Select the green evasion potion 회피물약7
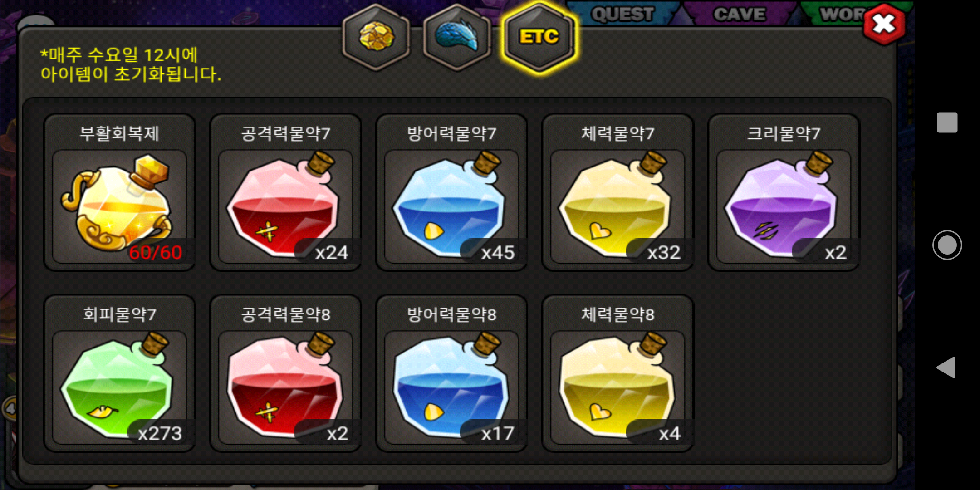Screen dimensions: 980x490 pos(119,373)
